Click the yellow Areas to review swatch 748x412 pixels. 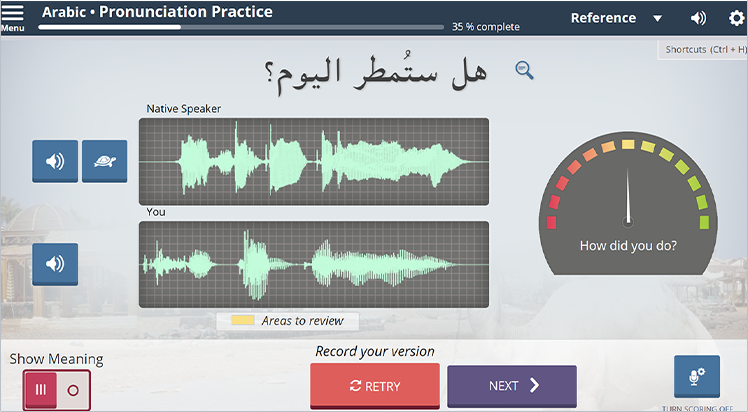click(241, 321)
